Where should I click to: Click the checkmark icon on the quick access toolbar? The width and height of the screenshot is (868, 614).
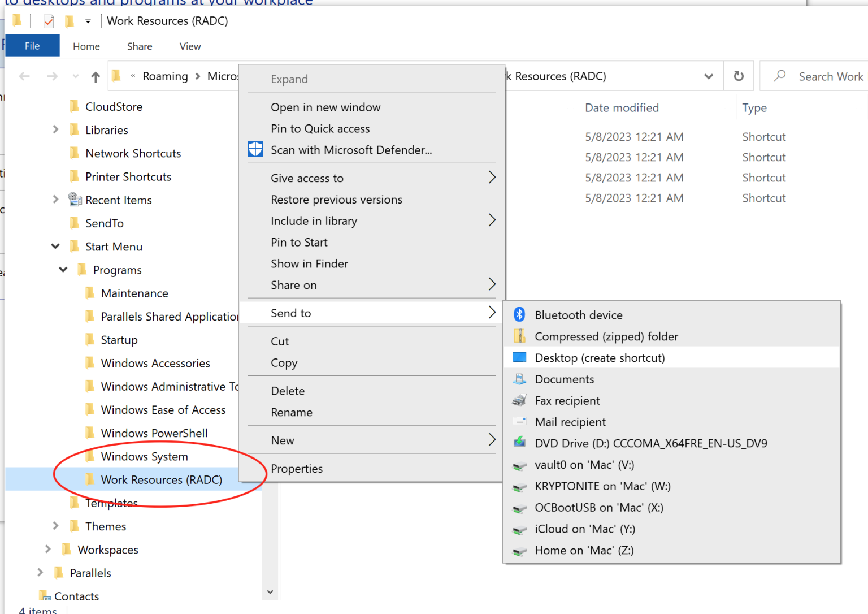[48, 20]
